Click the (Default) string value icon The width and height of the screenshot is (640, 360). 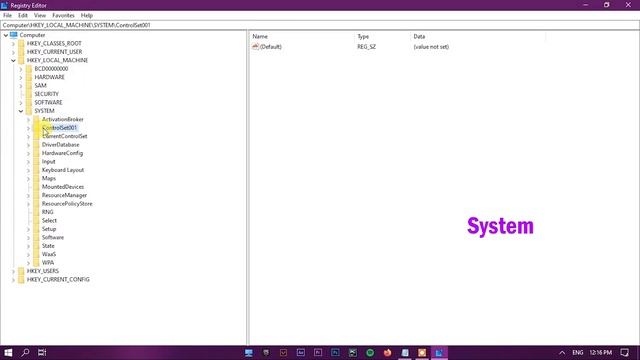pyautogui.click(x=256, y=47)
